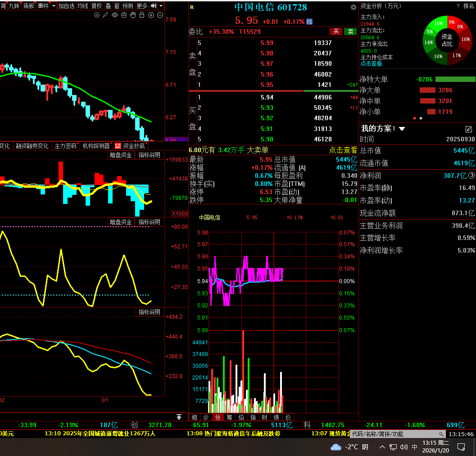The image size is (476, 456).
Task: Click the 事件 toolbar button
Action: click(43, 6)
